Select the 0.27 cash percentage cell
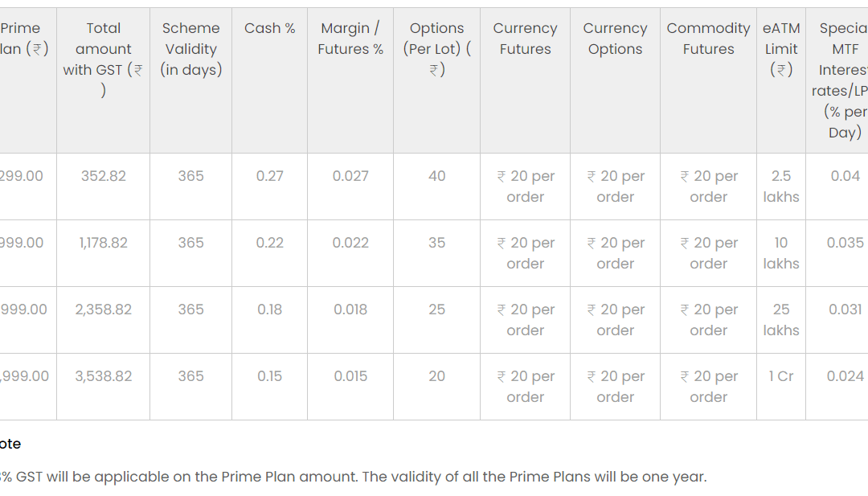The height and width of the screenshot is (496, 868). click(x=269, y=176)
